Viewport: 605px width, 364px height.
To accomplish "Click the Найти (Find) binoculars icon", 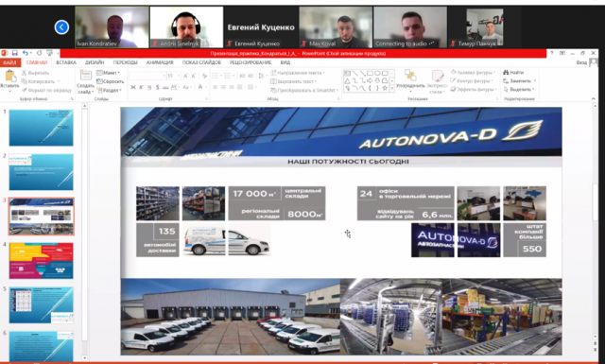I will pyautogui.click(x=506, y=72).
